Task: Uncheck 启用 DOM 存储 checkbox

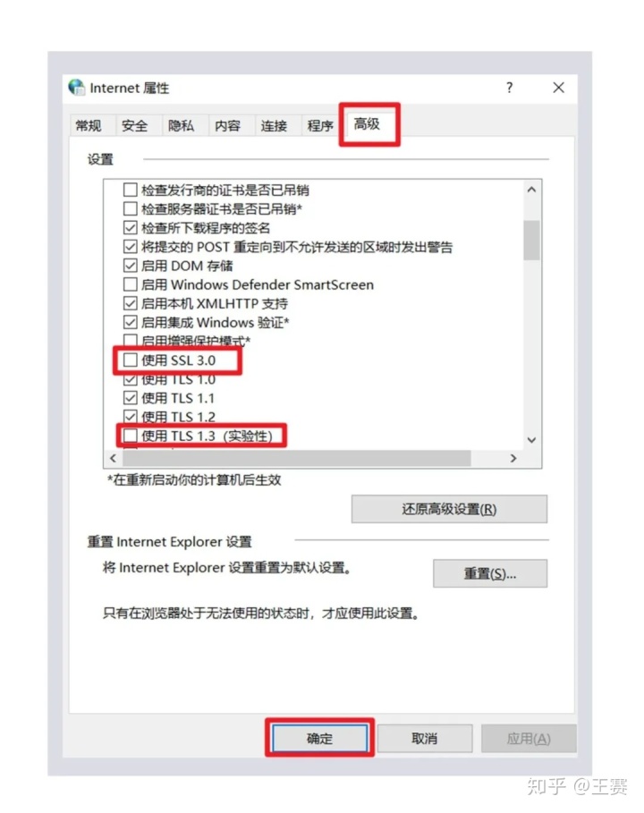Action: pos(131,266)
